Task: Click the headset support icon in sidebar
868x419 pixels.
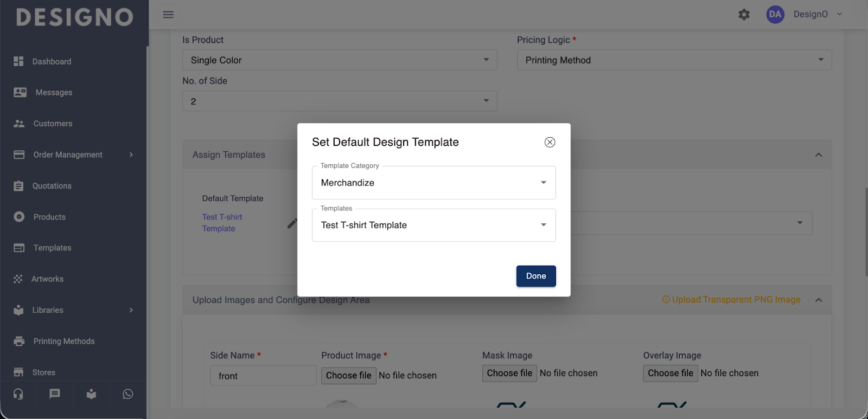Action: [x=18, y=394]
